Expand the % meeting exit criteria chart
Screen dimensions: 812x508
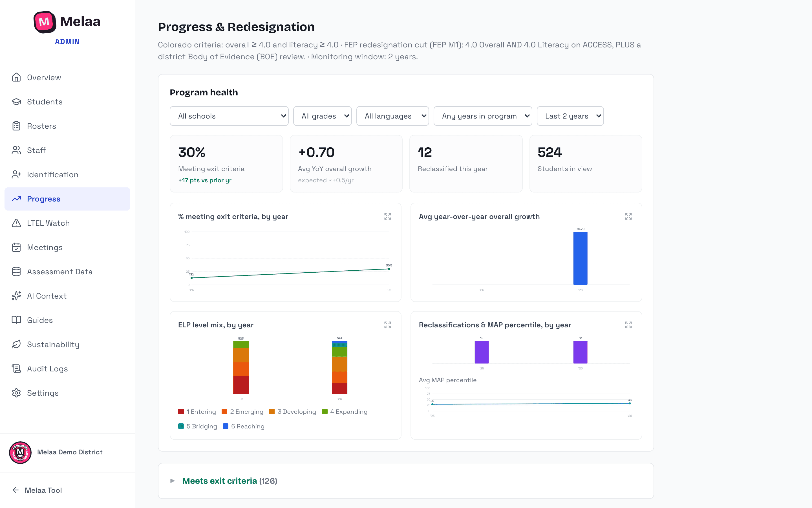[388, 216]
